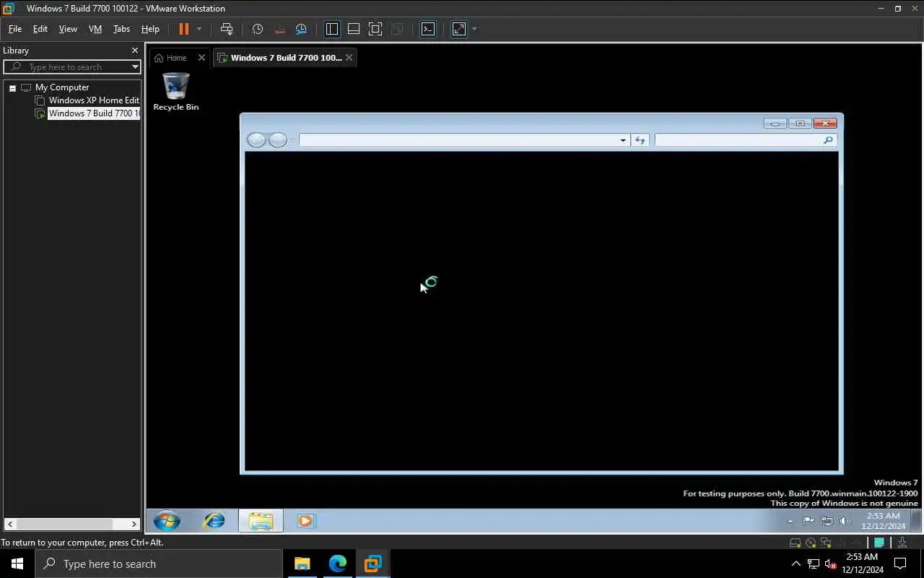Open the library search dropdown arrow
Image resolution: width=924 pixels, height=578 pixels.
(x=135, y=66)
